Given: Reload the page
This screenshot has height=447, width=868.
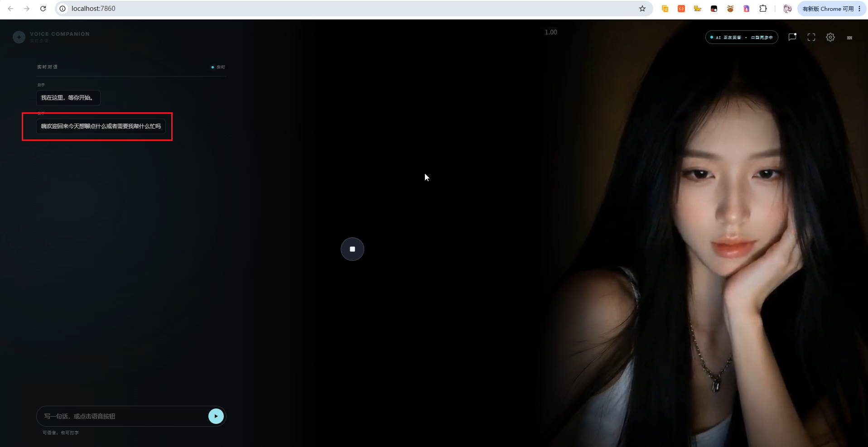Looking at the screenshot, I should 43,9.
